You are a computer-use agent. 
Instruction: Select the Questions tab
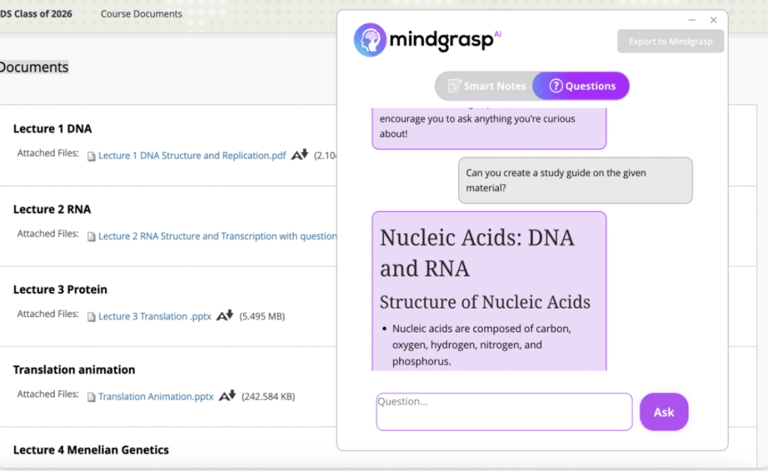(582, 86)
